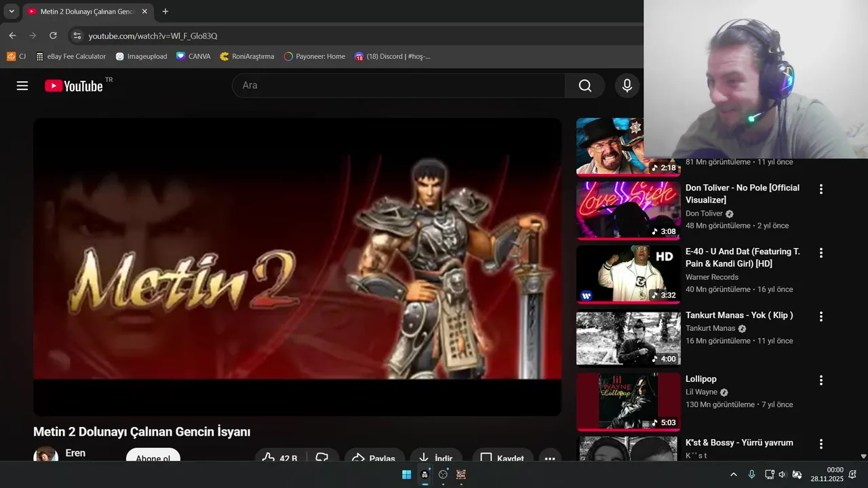The width and height of the screenshot is (868, 488).
Task: Open the Chrome taskbar app icon
Action: [443, 474]
